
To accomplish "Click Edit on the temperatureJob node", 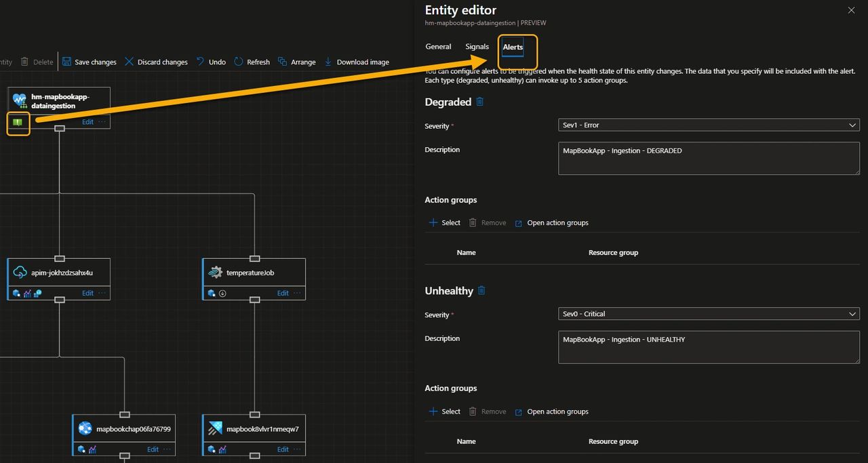I will point(283,293).
